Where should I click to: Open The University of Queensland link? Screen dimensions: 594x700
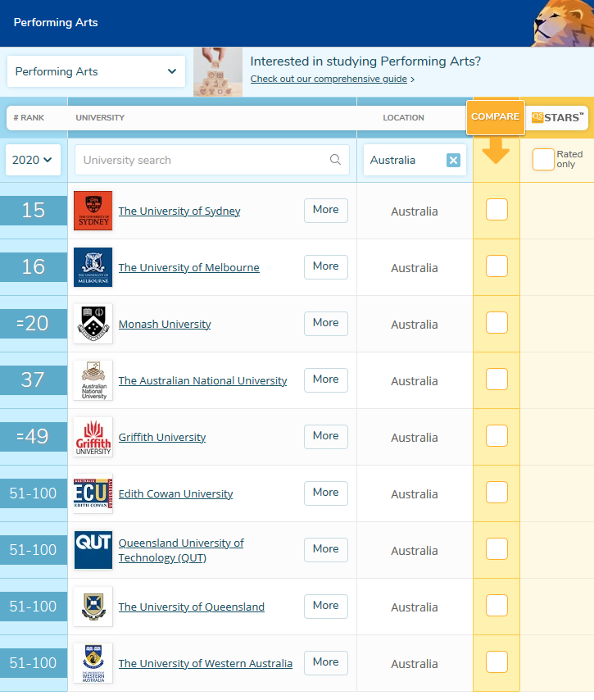pos(192,607)
